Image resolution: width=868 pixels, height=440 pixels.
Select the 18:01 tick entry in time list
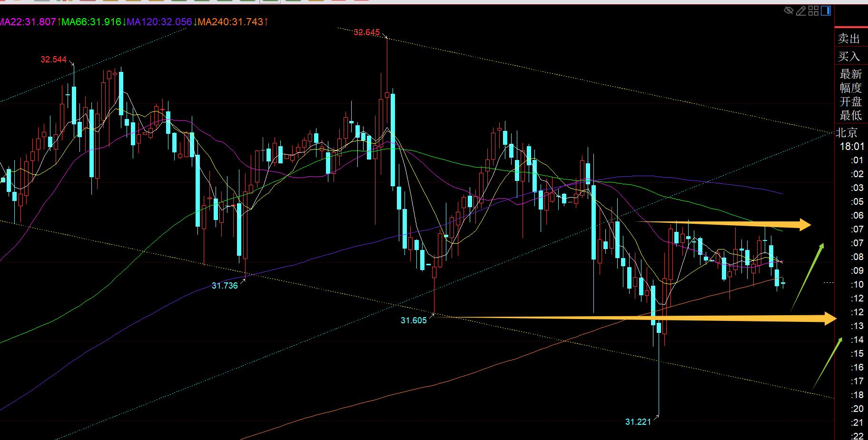[851, 147]
